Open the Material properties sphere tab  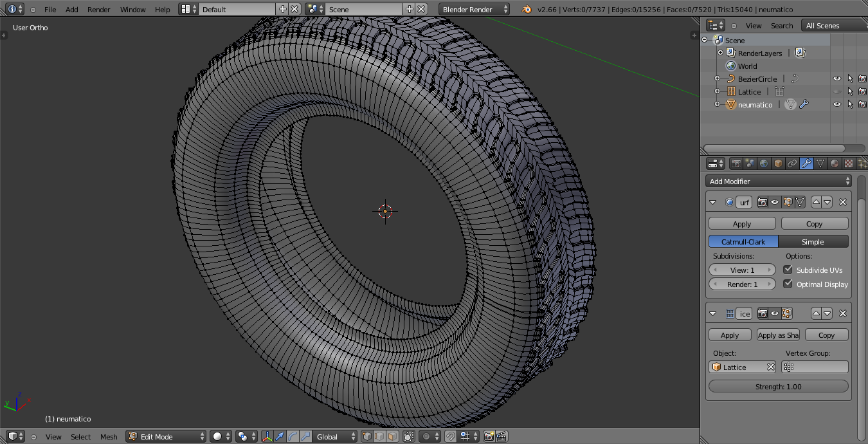tap(835, 163)
